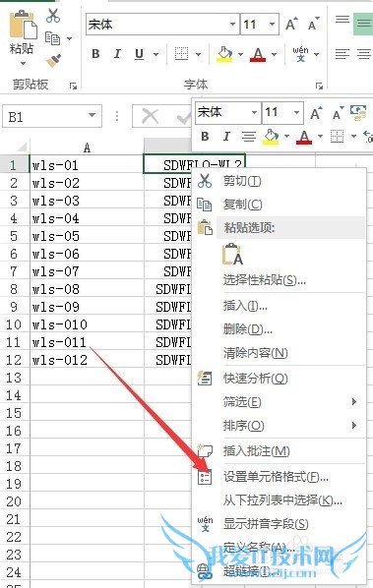Toggle Italic in the ribbon font group
373x588 pixels.
(117, 54)
